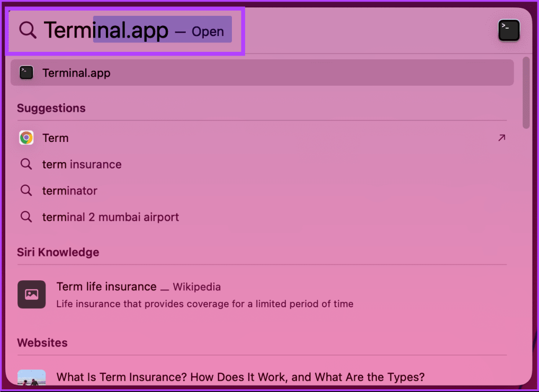Click the magnifier icon next to terminator
The image size is (539, 392).
[x=26, y=190]
